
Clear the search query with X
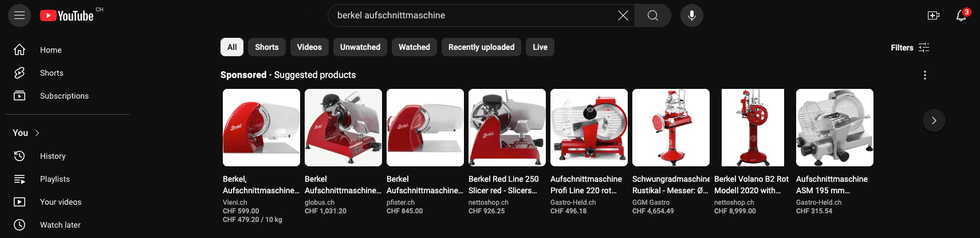(623, 15)
